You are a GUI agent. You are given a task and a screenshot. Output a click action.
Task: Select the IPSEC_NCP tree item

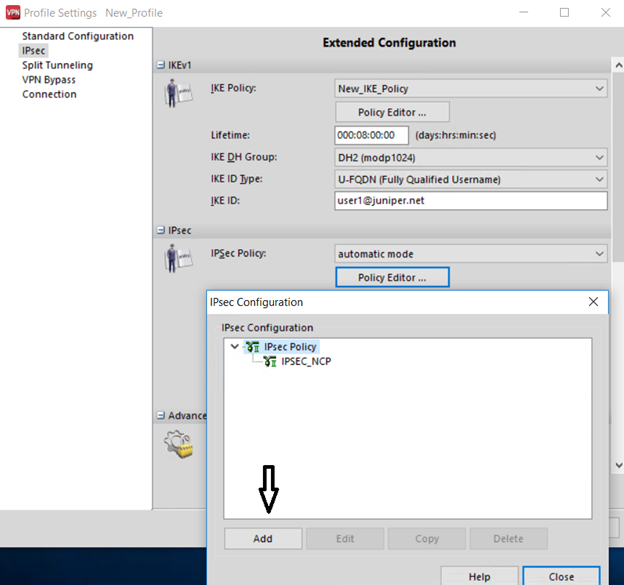pos(306,361)
